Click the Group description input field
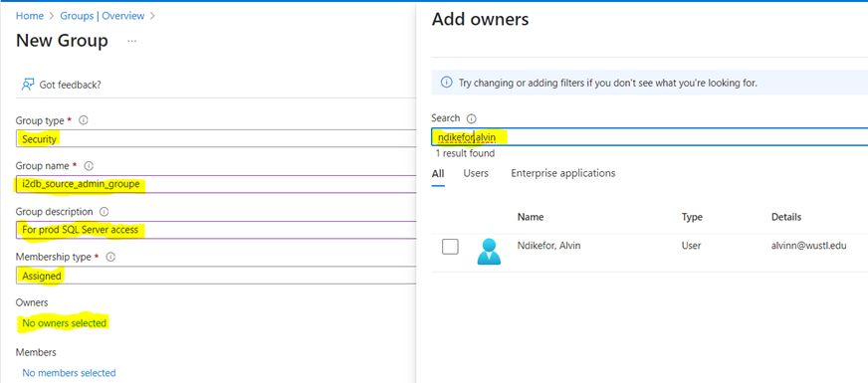Image resolution: width=868 pixels, height=383 pixels. point(216,229)
